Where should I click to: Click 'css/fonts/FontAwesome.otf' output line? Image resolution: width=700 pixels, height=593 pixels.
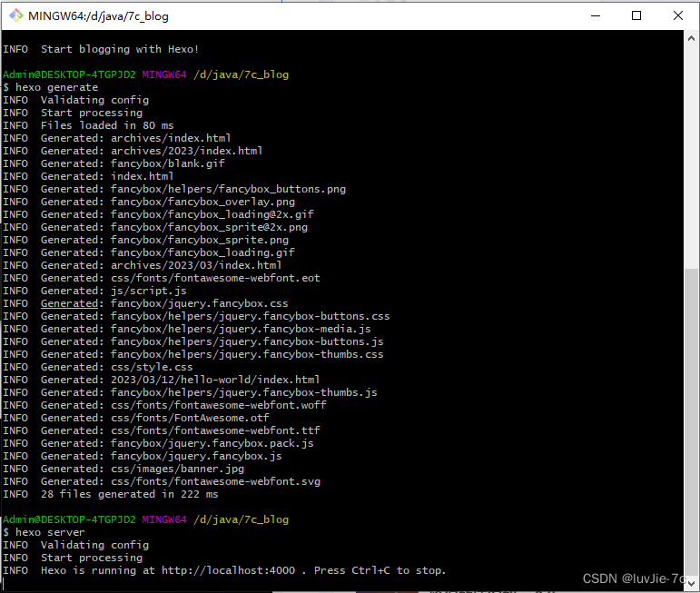pyautogui.click(x=136, y=418)
